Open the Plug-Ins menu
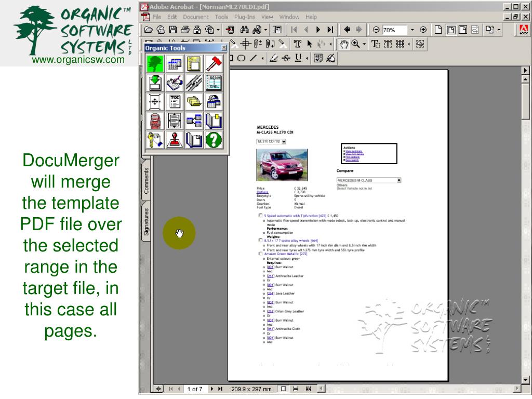Screen dimensions: 532x399 click(245, 17)
